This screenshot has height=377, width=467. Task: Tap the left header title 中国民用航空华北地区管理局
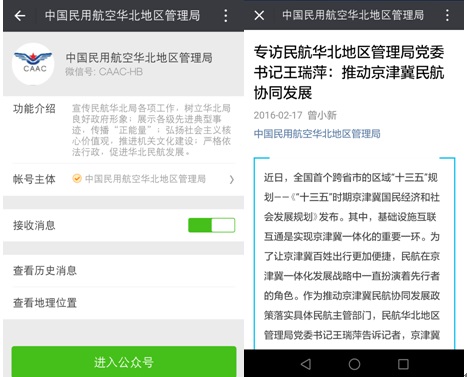pos(122,16)
